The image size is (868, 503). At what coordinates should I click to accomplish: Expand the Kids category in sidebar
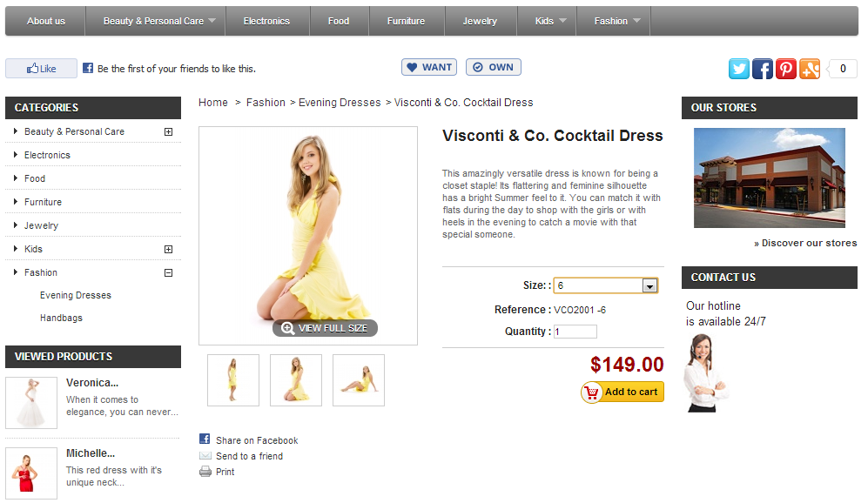point(168,250)
